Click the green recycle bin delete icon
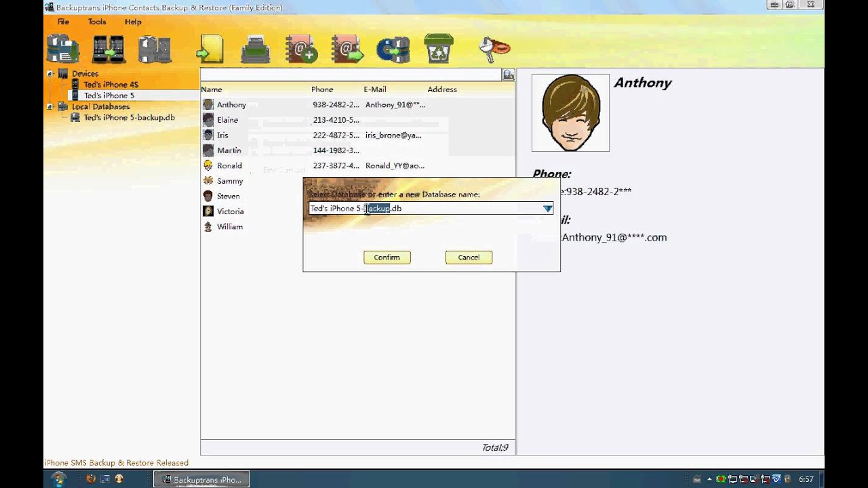The image size is (868, 488). point(439,49)
